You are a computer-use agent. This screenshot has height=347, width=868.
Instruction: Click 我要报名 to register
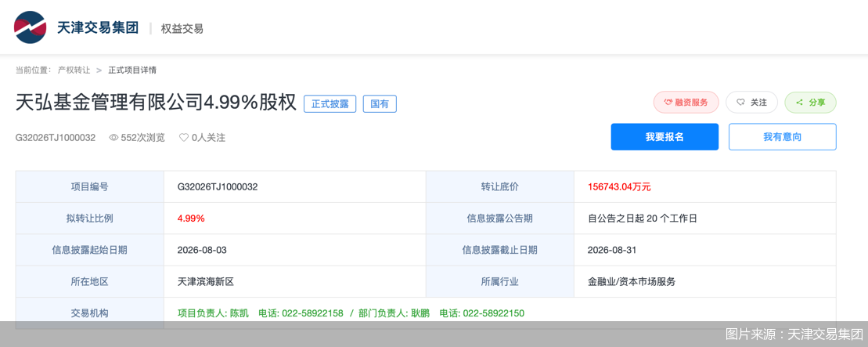pyautogui.click(x=665, y=137)
